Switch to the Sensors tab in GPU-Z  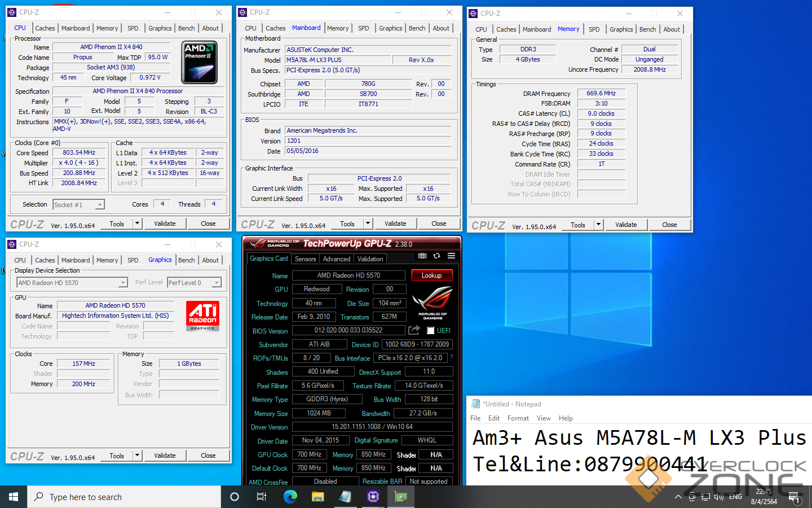click(305, 259)
